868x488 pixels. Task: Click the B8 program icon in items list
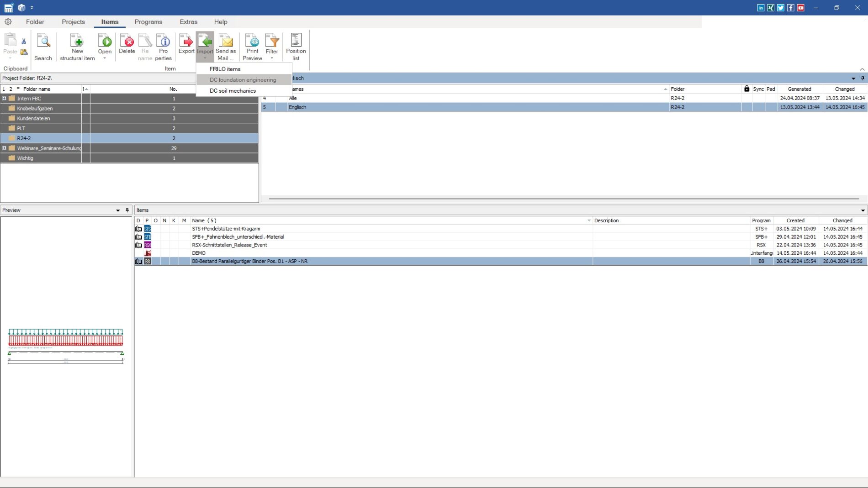click(148, 261)
